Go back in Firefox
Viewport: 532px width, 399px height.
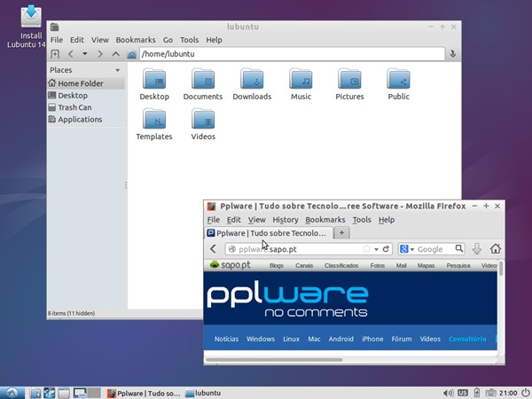(213, 249)
